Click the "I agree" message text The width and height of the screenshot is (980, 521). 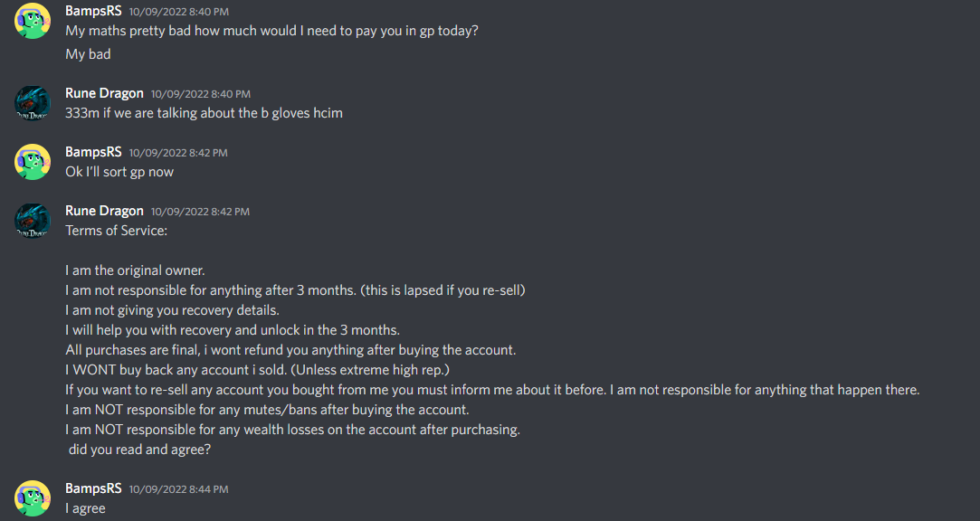tap(85, 508)
